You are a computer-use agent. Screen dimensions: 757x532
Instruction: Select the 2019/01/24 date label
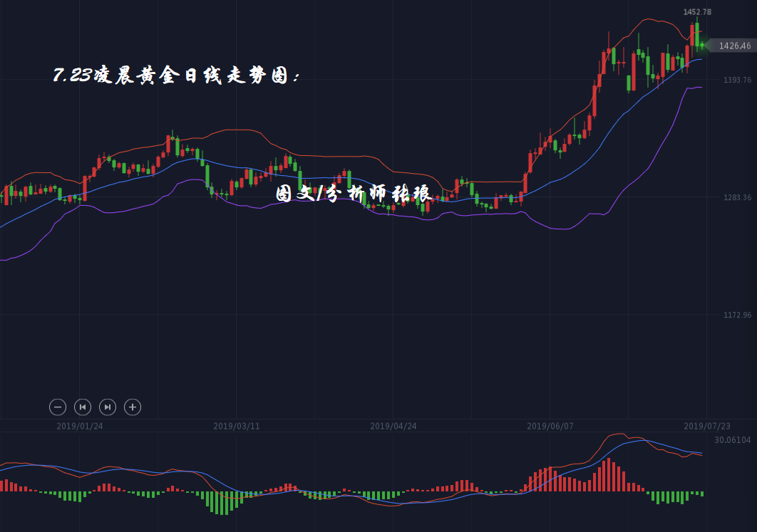[80, 427]
